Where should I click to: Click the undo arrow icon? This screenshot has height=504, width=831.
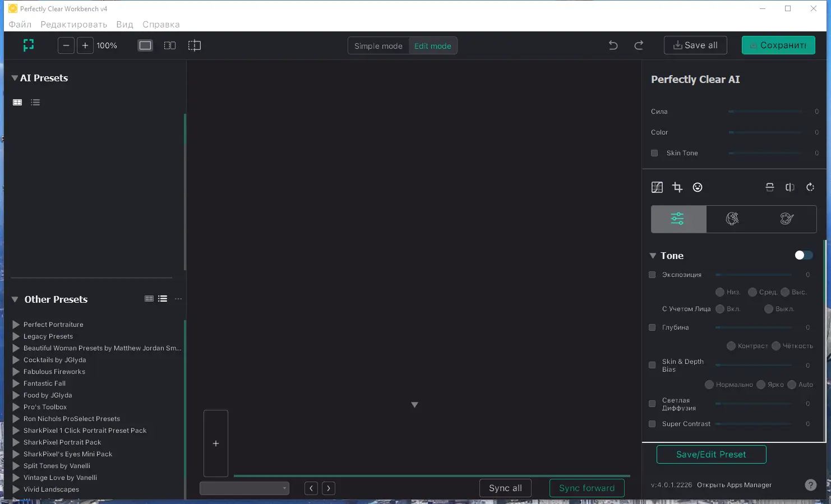pos(613,45)
